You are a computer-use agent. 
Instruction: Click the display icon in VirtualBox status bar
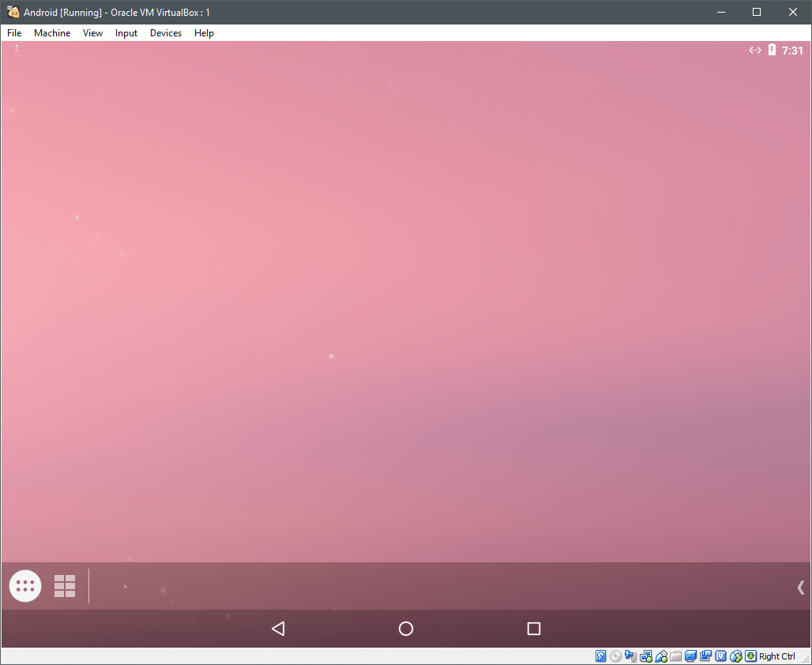[x=690, y=656]
